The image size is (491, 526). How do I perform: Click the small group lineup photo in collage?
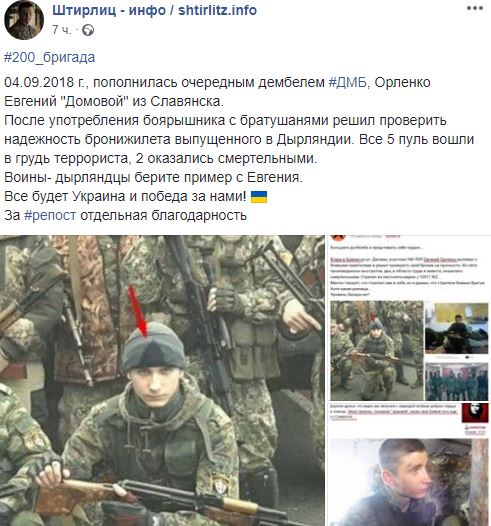[456, 381]
